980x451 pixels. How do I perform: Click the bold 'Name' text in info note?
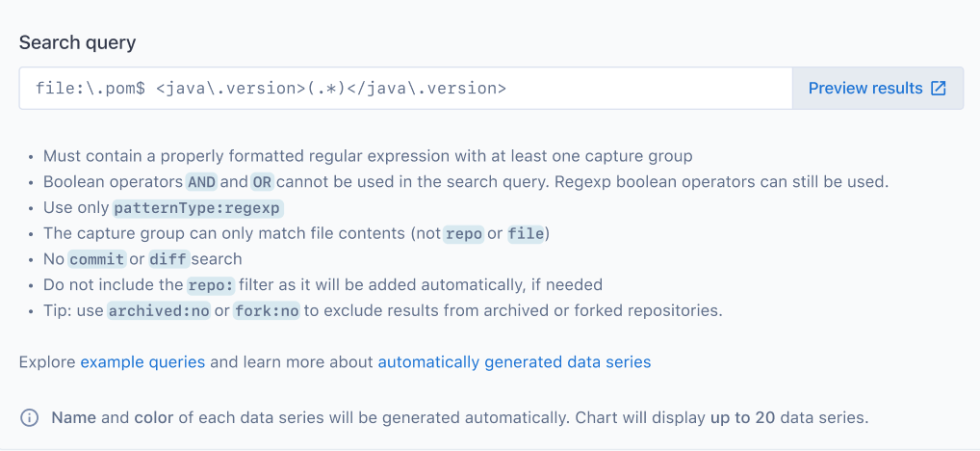click(x=74, y=418)
